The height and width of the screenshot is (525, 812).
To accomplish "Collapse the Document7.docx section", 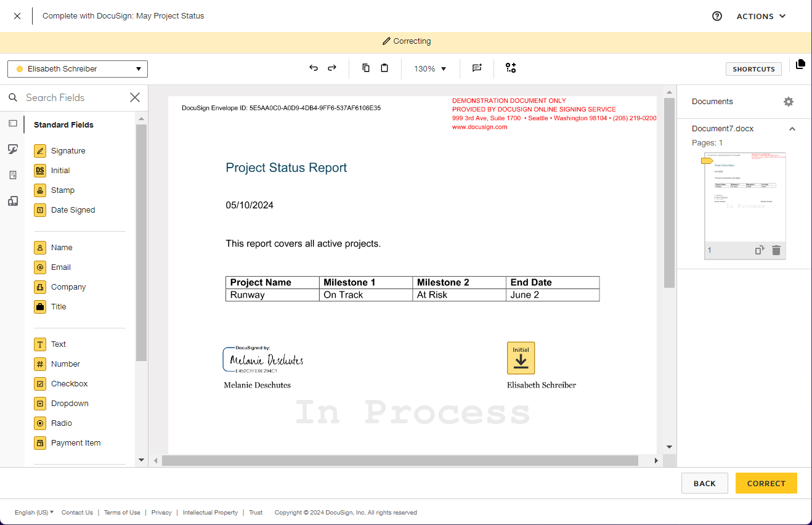I will coord(792,129).
